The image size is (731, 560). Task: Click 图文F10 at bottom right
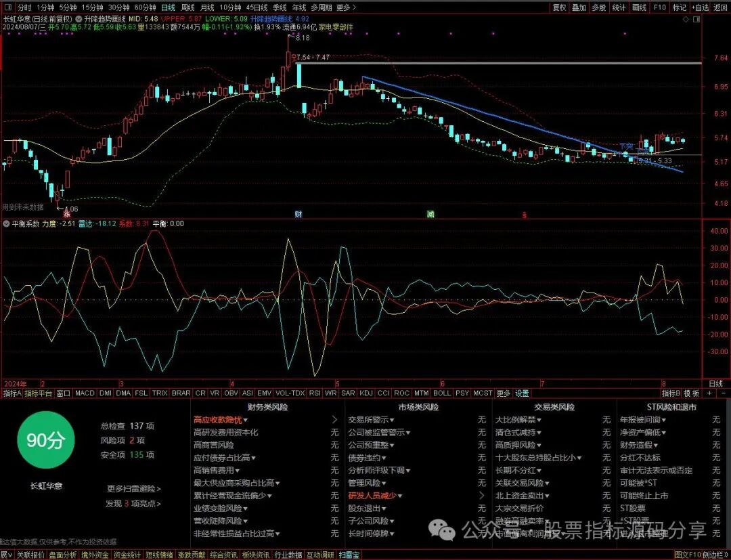(x=688, y=555)
